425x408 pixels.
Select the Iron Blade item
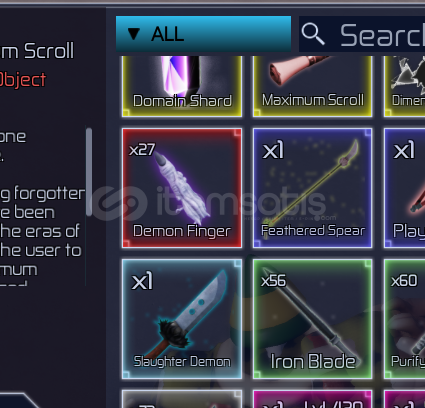pyautogui.click(x=312, y=319)
